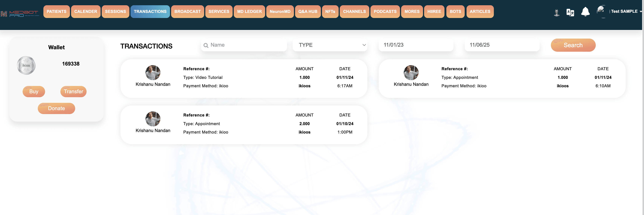The height and width of the screenshot is (215, 644).
Task: Navigate to the Q&A HUB
Action: click(308, 11)
